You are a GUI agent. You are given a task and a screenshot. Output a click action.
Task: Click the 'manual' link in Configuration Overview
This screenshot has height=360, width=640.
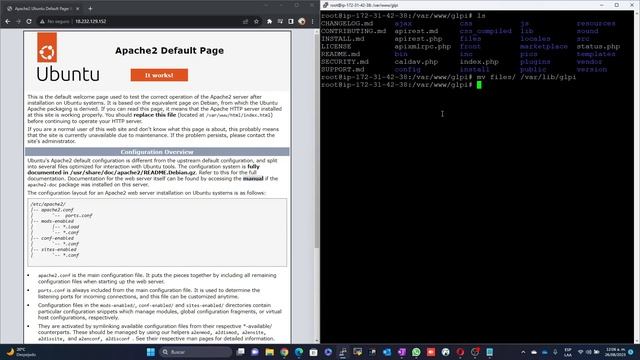pyautogui.click(x=253, y=178)
